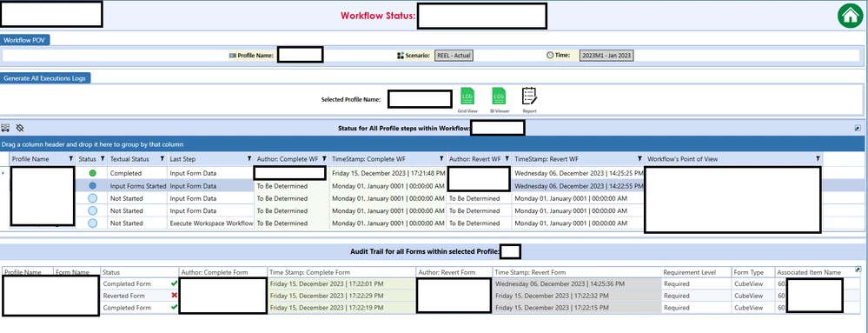Image resolution: width=868 pixels, height=333 pixels.
Task: Open the Workflow's Point of View column filter
Action: (818, 159)
